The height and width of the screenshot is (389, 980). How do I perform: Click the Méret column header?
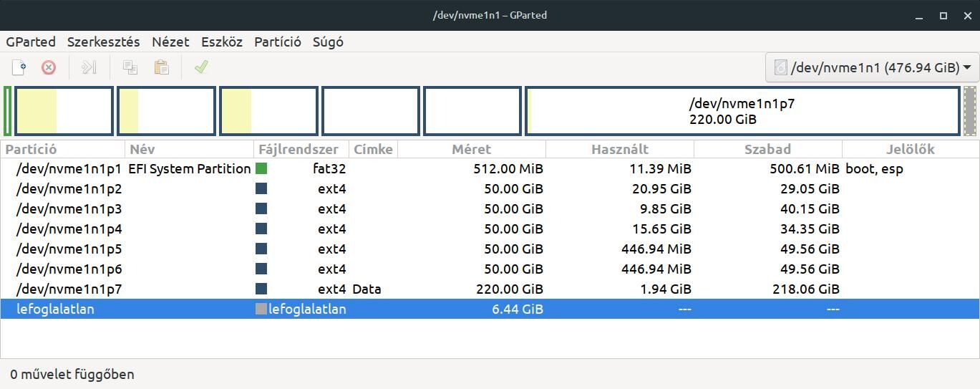pos(472,149)
